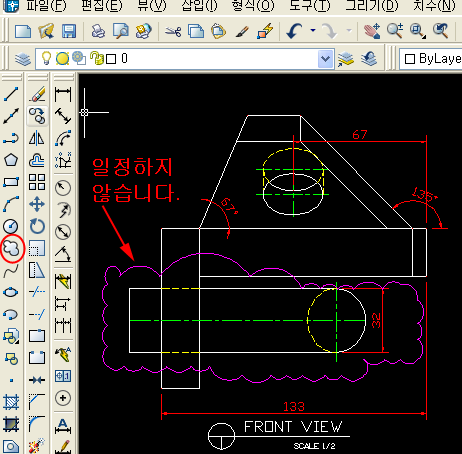The image size is (462, 454).
Task: Click the New drawing toolbar button
Action: point(23,31)
